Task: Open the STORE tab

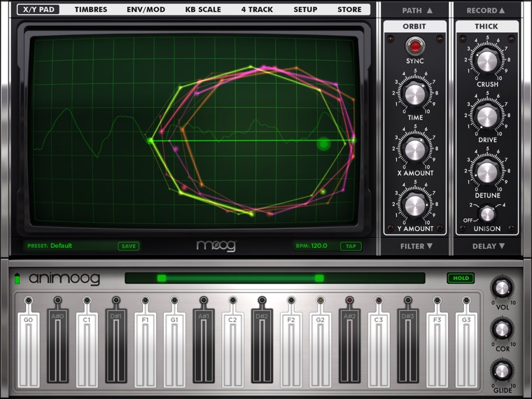Action: (349, 10)
